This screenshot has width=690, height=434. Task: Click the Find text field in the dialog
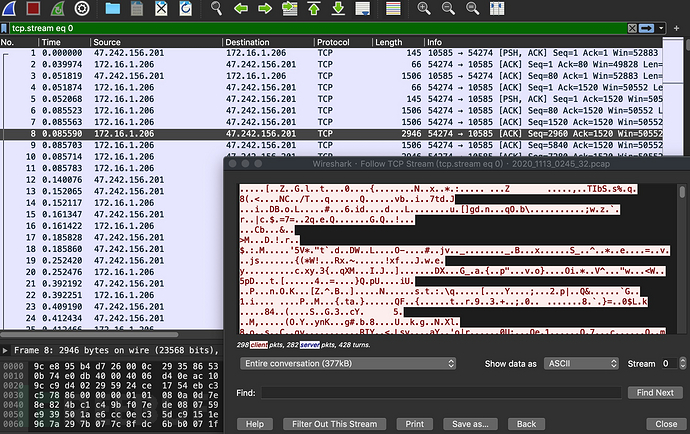(441, 393)
